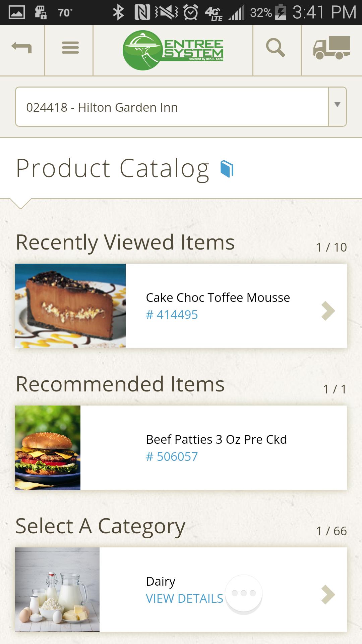Tap the Dairy category image
This screenshot has height=644, width=362.
click(x=57, y=590)
